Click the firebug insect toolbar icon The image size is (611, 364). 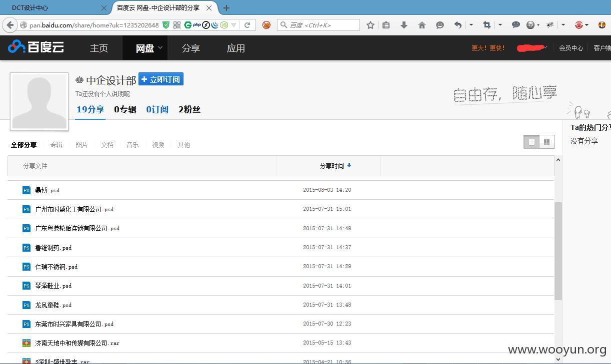pos(550,25)
